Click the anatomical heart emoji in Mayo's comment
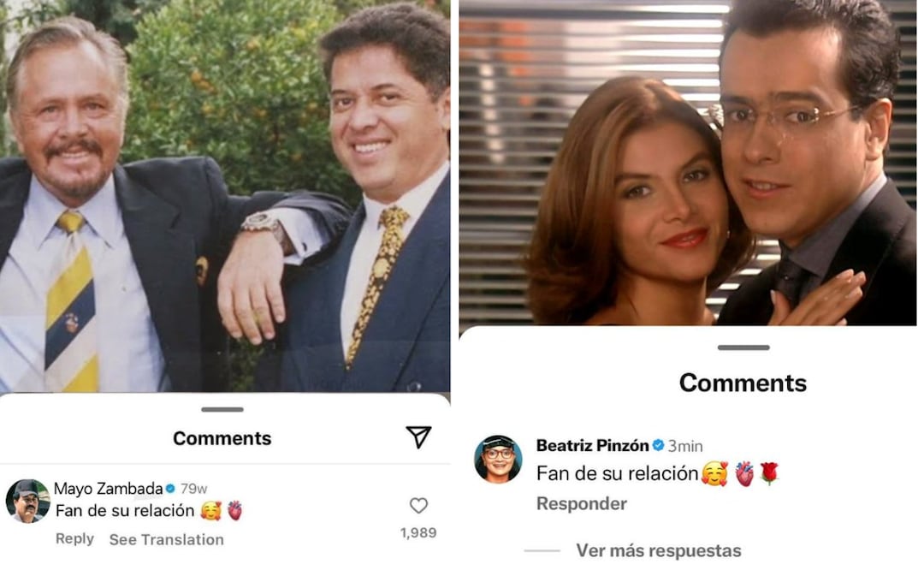Viewport: 924px width, 570px height. 234,511
